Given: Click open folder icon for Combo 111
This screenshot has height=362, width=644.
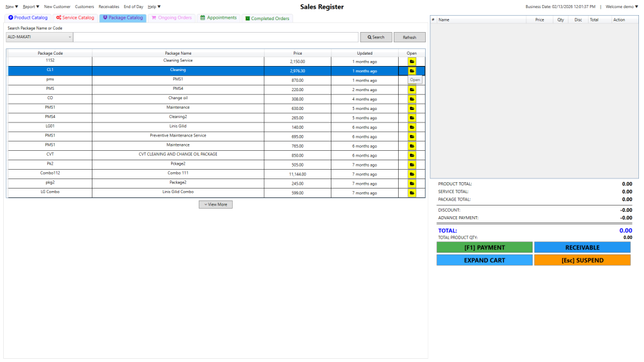Looking at the screenshot, I should 412,174.
